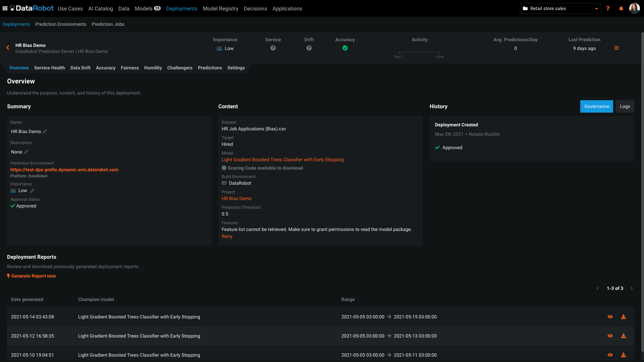Click the Drift status question icon

[x=309, y=48]
